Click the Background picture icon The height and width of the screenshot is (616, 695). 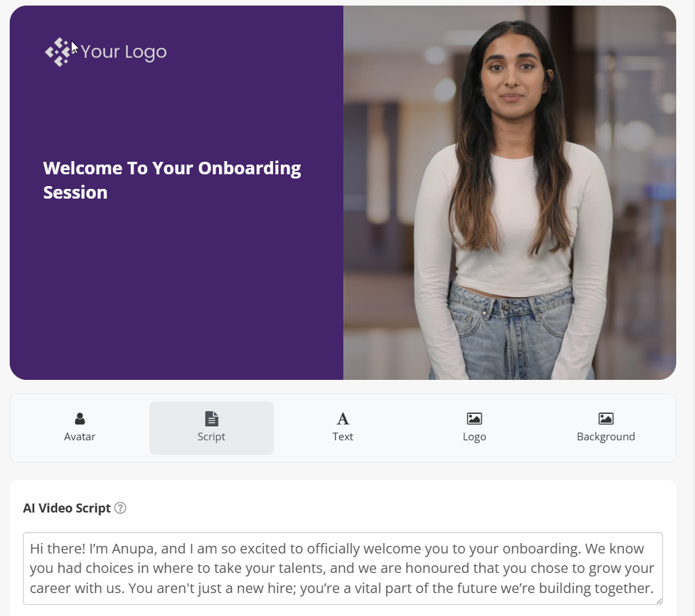tap(606, 419)
